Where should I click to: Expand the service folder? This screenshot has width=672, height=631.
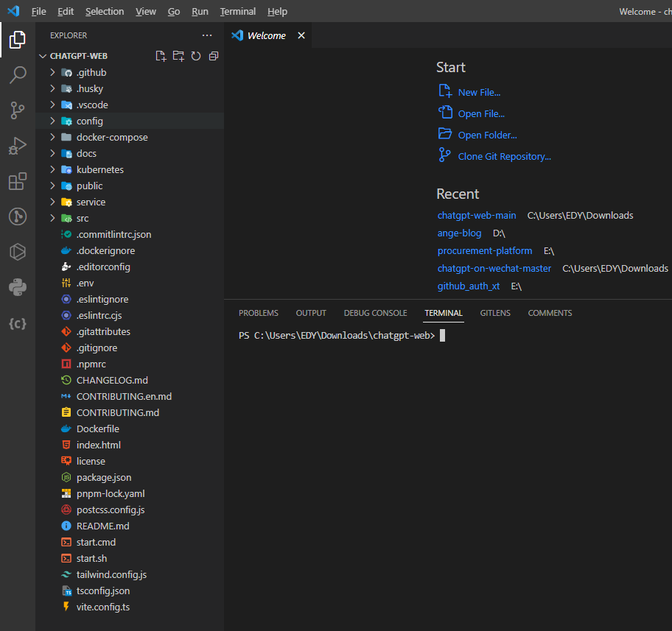click(x=52, y=202)
